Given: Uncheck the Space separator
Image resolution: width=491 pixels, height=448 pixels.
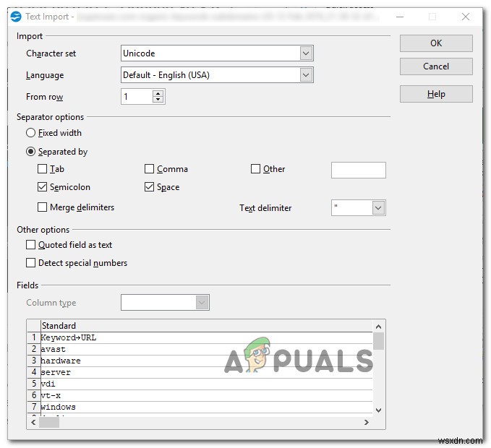Looking at the screenshot, I should (x=150, y=187).
